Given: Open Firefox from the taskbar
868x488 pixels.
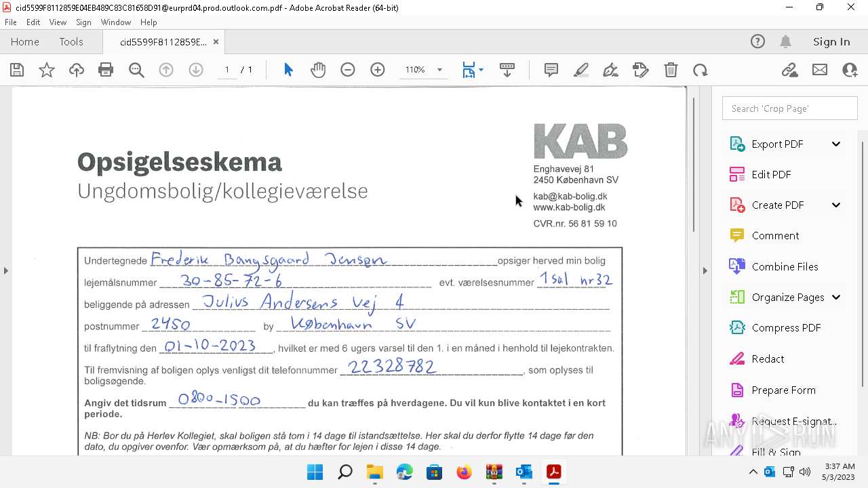Looking at the screenshot, I should 465,472.
